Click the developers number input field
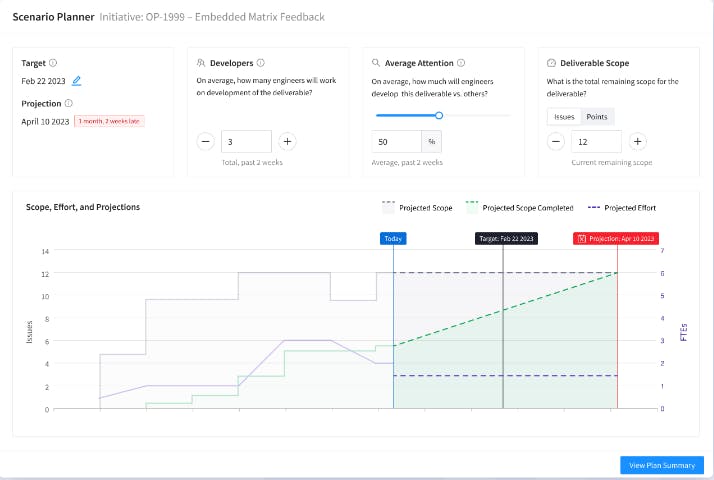The image size is (714, 480). click(x=245, y=141)
